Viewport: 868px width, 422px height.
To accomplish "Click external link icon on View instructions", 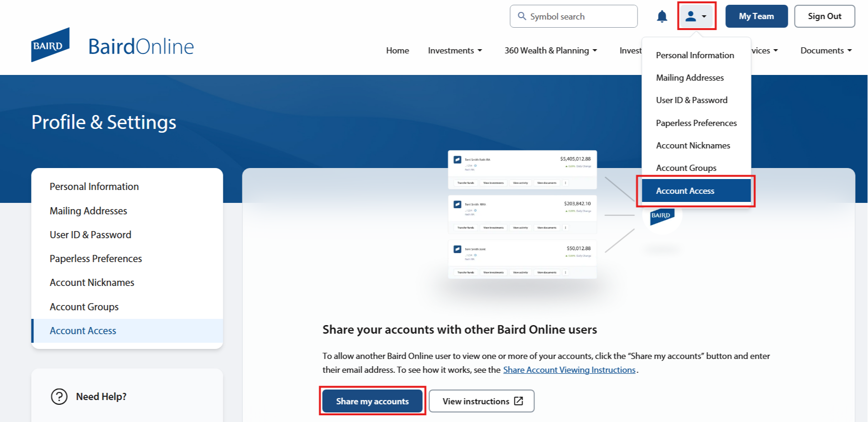I will coord(519,401).
